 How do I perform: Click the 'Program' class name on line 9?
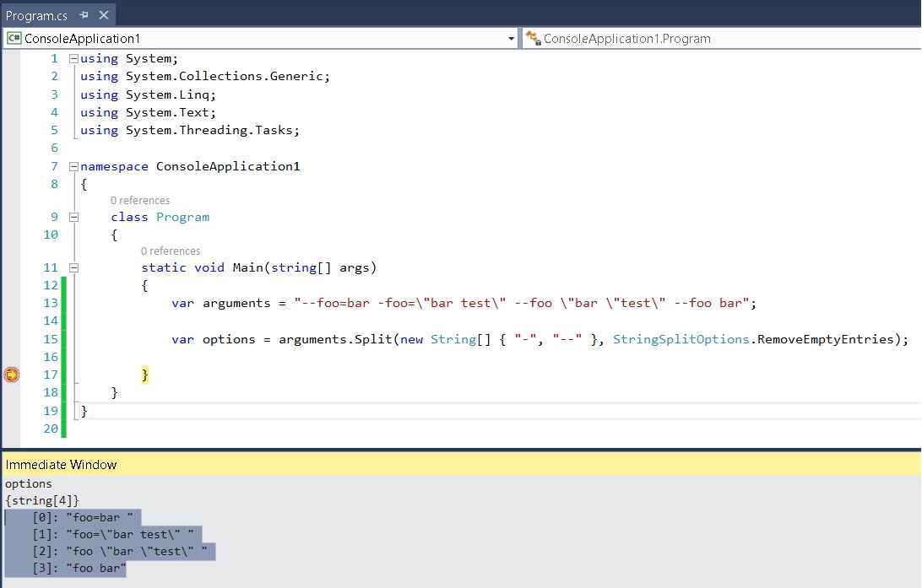[183, 217]
